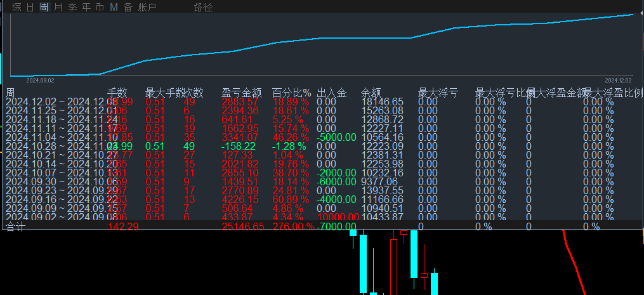Click the 2024.12.02 chart end date
The width and height of the screenshot is (644, 295).
point(619,81)
